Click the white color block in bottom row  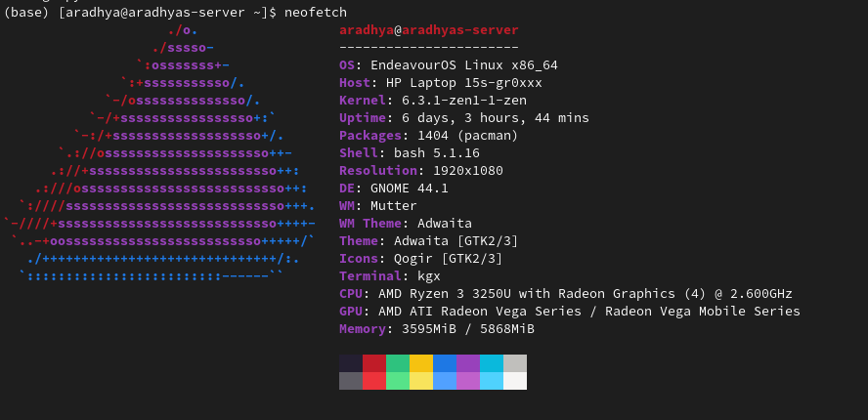515,381
